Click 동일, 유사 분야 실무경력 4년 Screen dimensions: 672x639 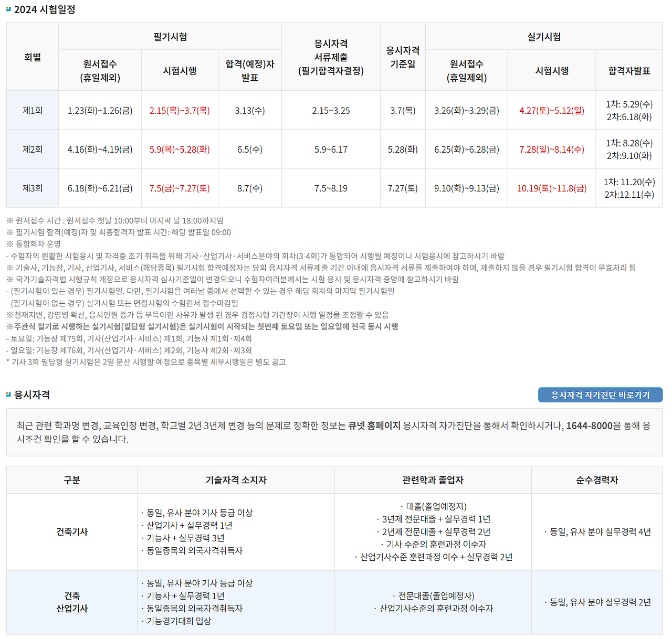pyautogui.click(x=597, y=531)
